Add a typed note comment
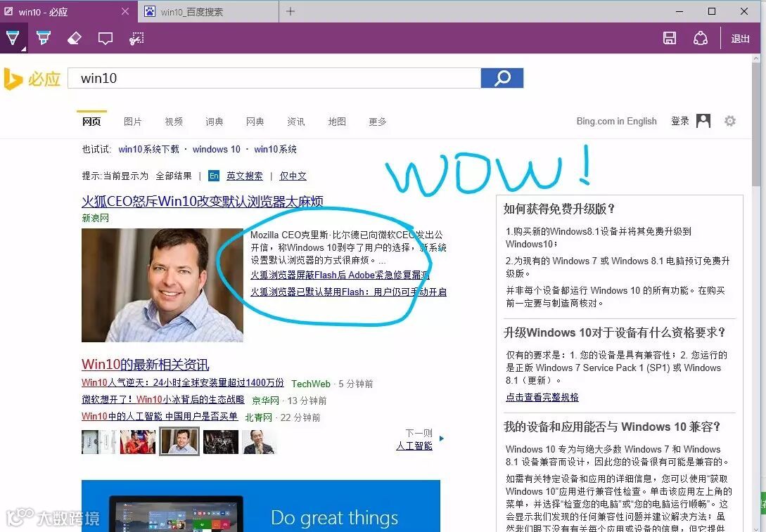 tap(105, 39)
